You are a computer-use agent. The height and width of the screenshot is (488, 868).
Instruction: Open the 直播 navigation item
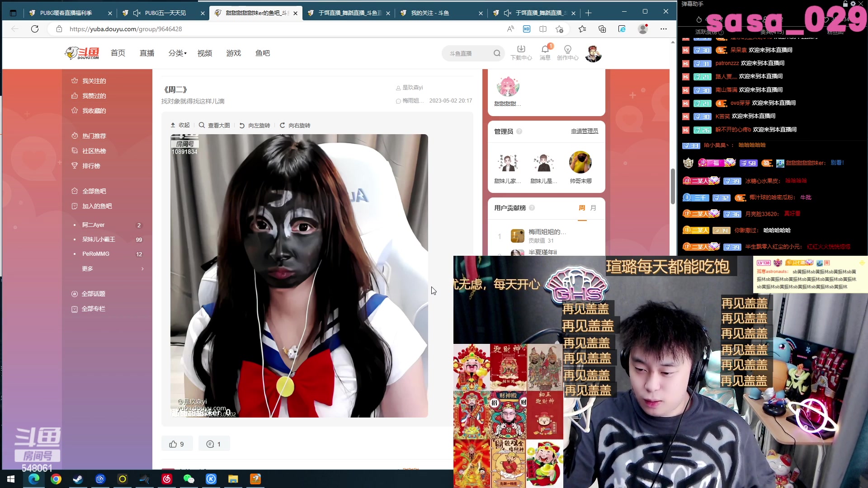pyautogui.click(x=147, y=53)
